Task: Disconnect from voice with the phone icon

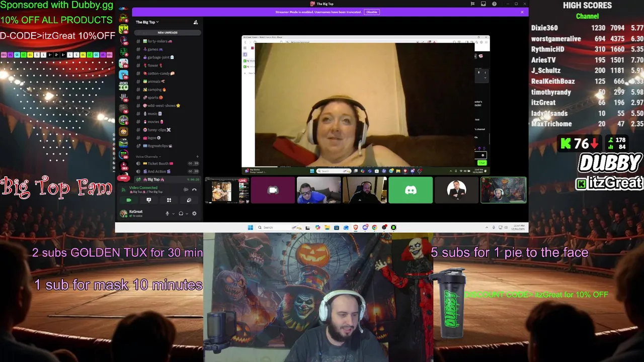Action: pos(194,190)
